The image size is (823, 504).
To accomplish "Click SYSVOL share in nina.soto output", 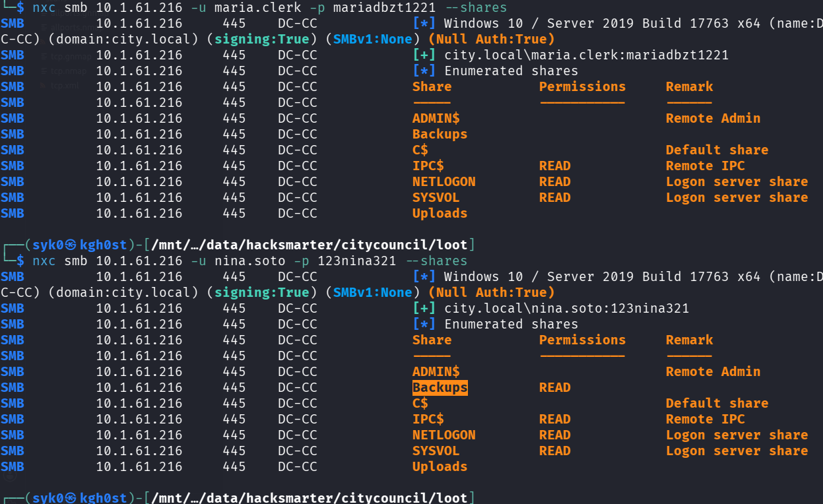I will 436,451.
